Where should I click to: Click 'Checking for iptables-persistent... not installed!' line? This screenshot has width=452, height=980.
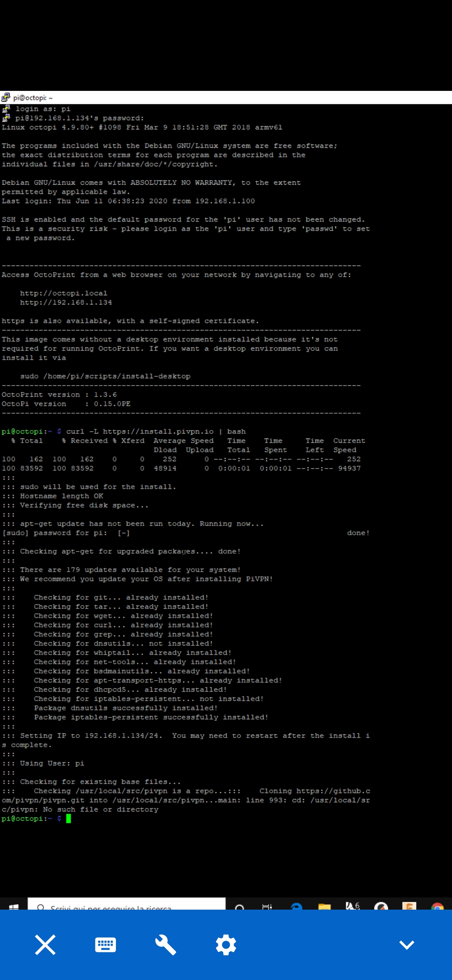(149, 699)
